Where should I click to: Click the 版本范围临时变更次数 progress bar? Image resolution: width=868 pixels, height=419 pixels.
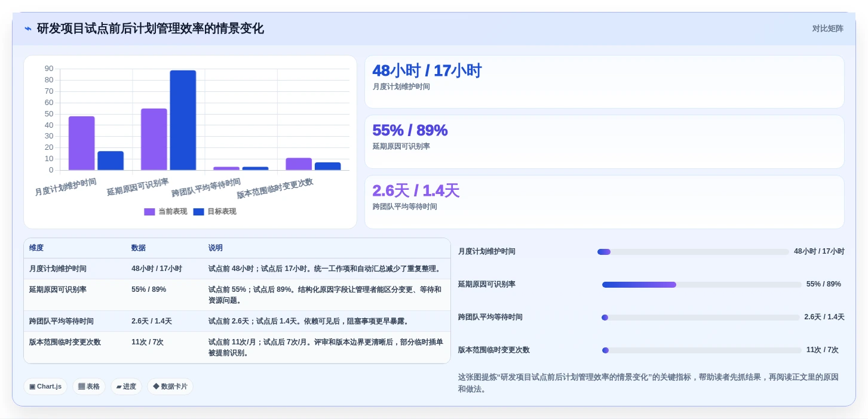click(x=702, y=350)
